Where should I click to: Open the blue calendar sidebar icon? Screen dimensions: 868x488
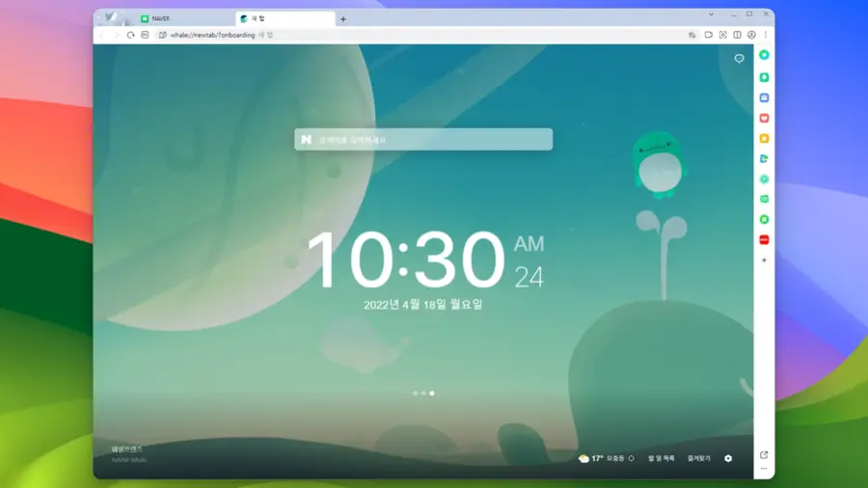tap(764, 98)
